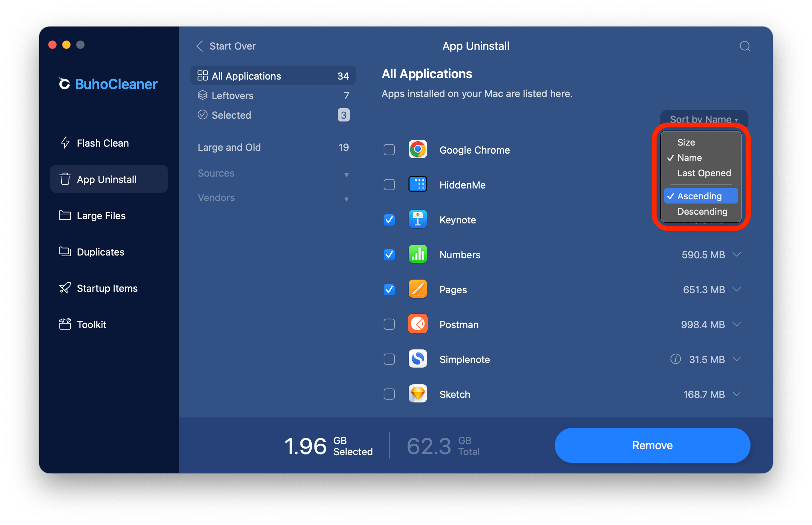The height and width of the screenshot is (525, 812).
Task: Click the Large Files folder icon
Action: tap(65, 215)
